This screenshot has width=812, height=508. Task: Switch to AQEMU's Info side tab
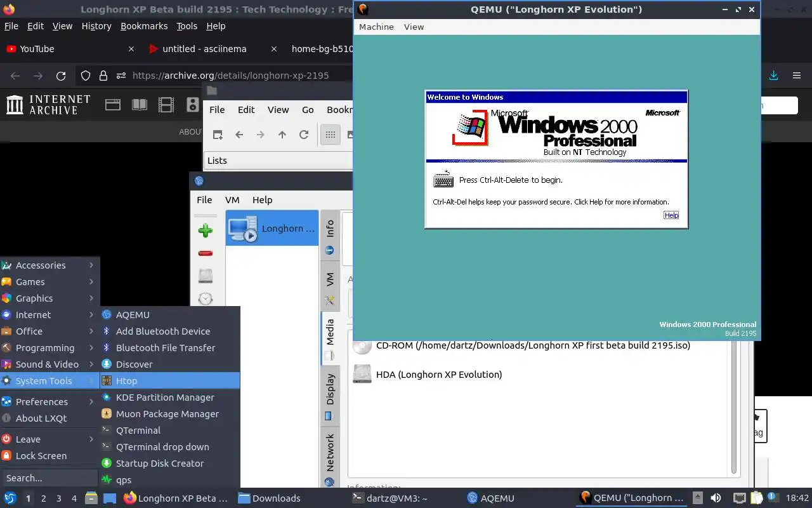pos(329,236)
